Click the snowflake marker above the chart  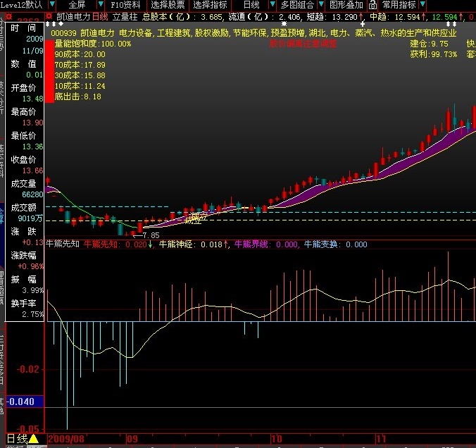284,24
